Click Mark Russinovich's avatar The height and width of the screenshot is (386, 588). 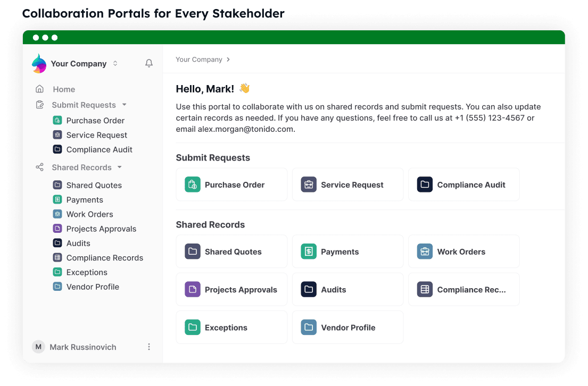tap(38, 347)
